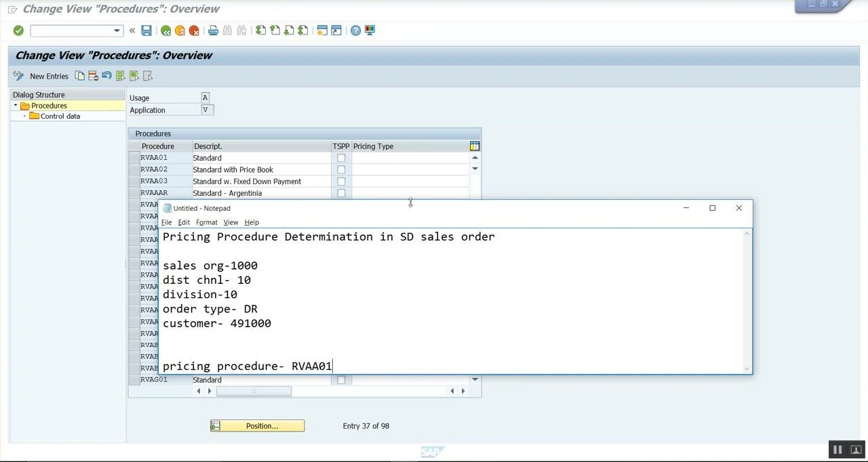This screenshot has height=462, width=868.
Task: Open Notepad View menu
Action: (x=231, y=222)
